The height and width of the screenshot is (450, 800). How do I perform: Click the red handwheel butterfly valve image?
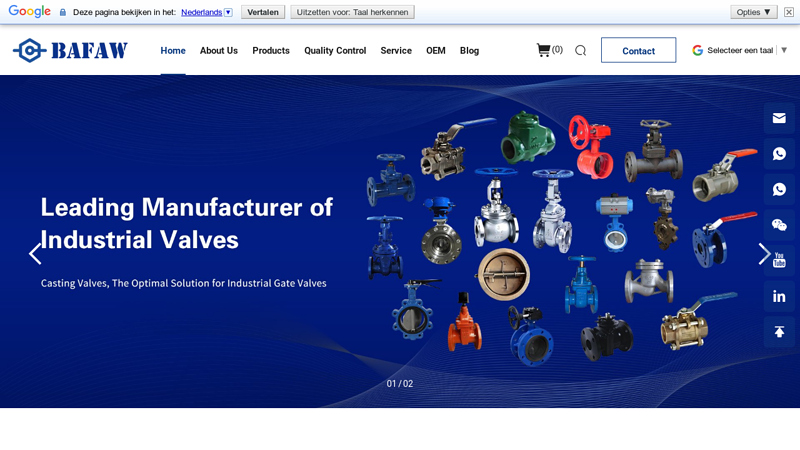pyautogui.click(x=592, y=147)
